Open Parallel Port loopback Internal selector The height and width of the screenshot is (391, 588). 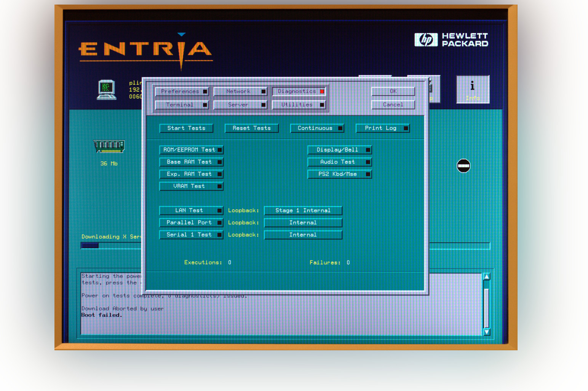303,223
